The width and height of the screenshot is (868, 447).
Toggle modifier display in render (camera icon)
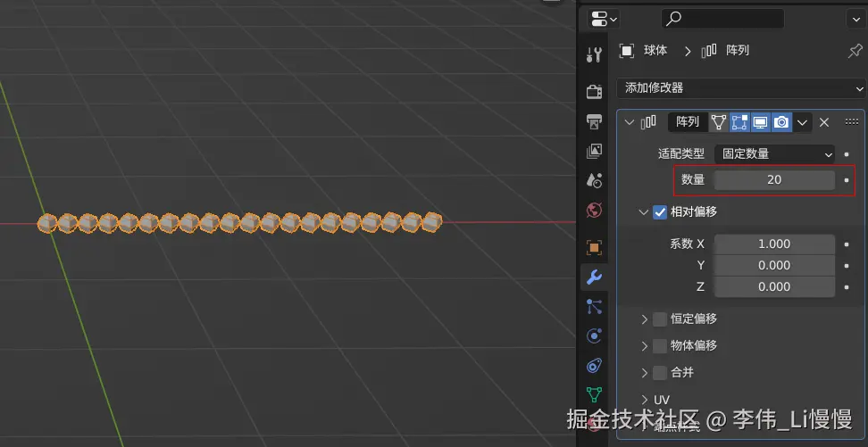[781, 122]
